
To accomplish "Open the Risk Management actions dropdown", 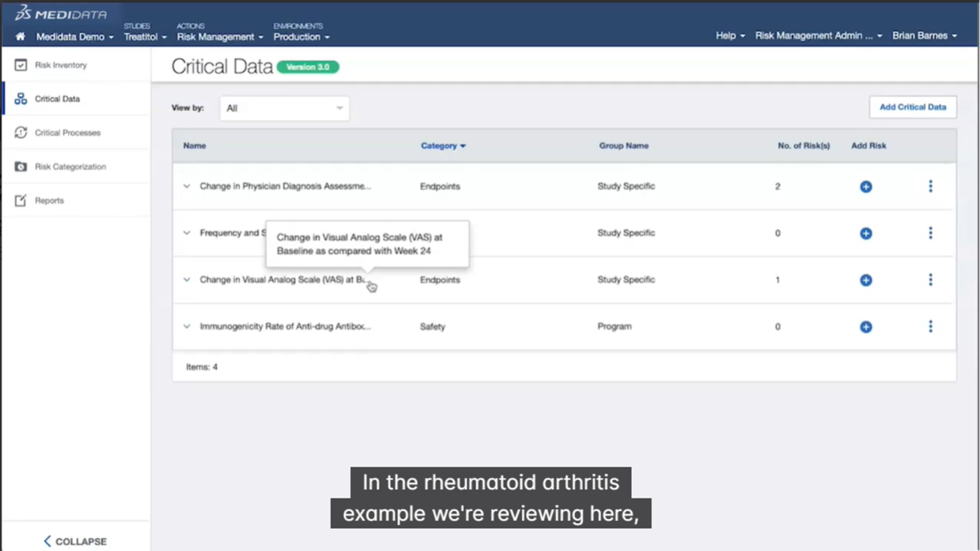I will point(220,37).
